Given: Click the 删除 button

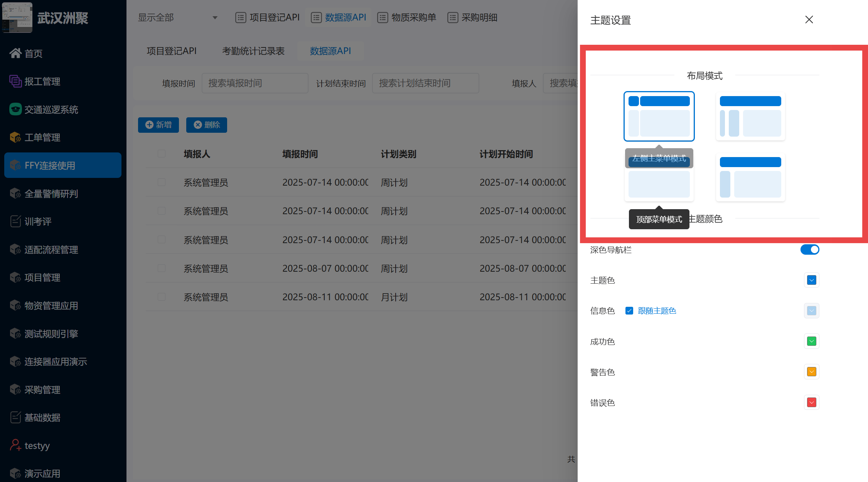Looking at the screenshot, I should pos(207,125).
